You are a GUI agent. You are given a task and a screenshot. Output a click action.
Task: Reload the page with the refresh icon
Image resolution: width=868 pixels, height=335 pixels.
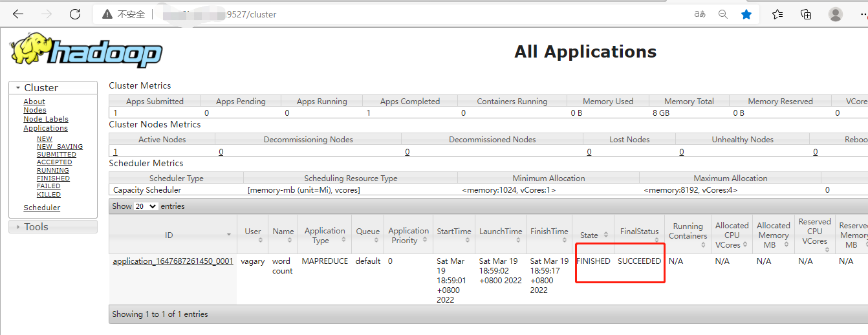point(75,14)
